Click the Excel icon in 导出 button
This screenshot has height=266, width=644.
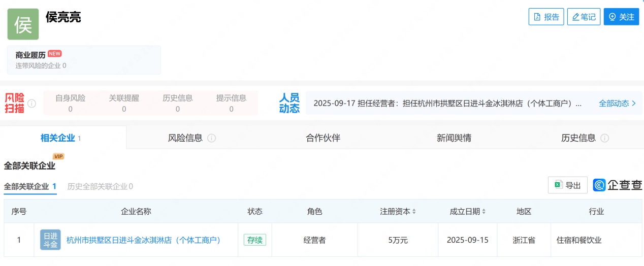click(x=558, y=185)
